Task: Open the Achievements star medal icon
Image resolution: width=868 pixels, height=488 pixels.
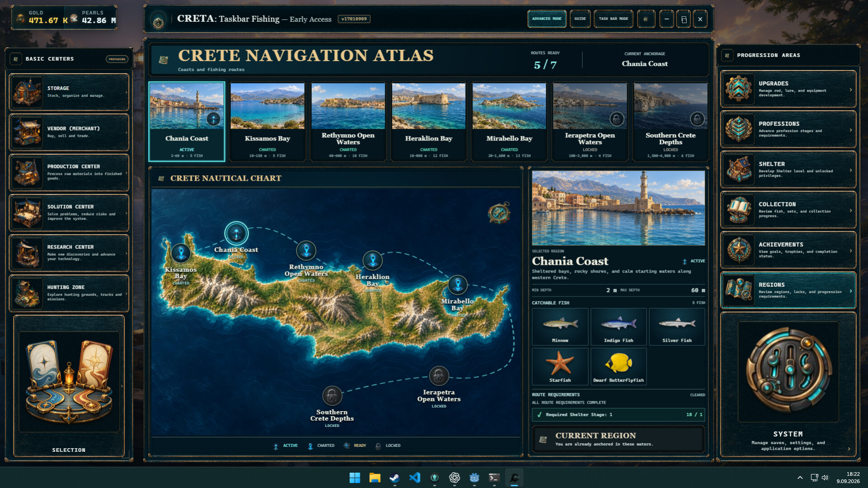Action: tap(739, 250)
